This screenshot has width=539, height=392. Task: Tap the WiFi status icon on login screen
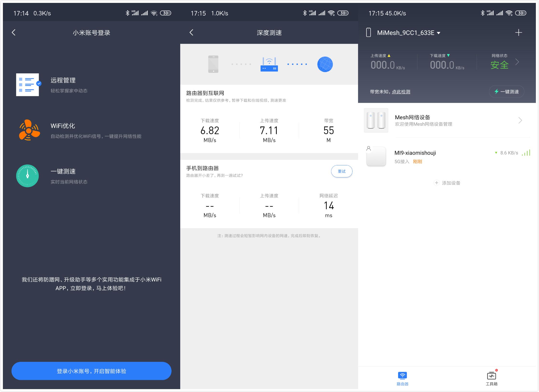click(154, 13)
